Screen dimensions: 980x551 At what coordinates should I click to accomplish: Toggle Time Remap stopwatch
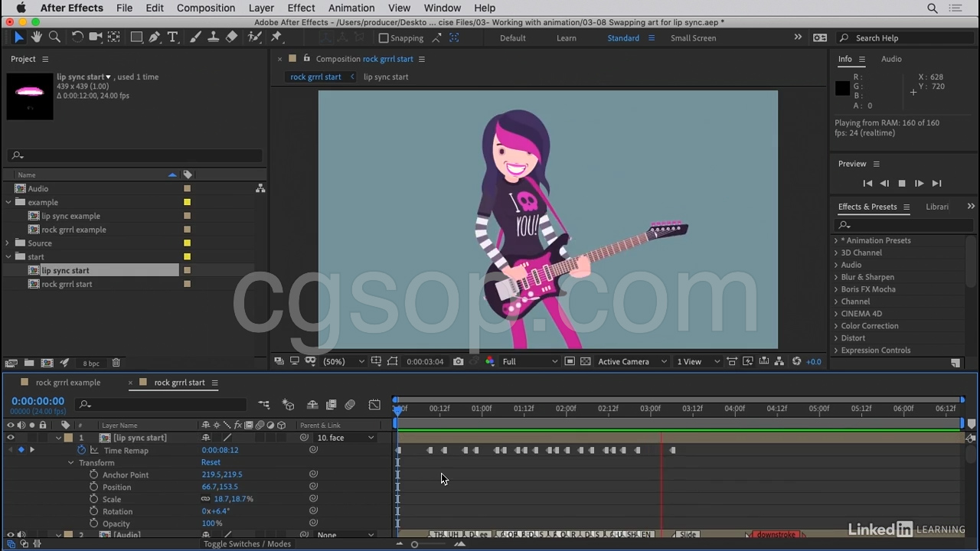81,450
